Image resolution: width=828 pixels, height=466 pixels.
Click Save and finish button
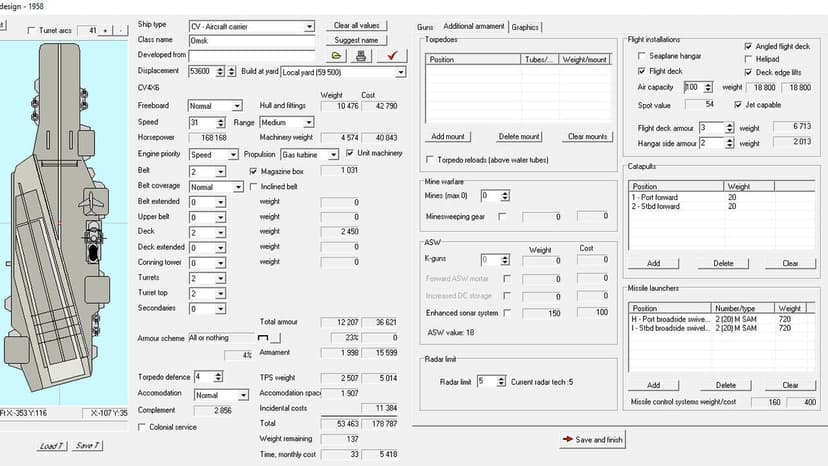click(592, 440)
